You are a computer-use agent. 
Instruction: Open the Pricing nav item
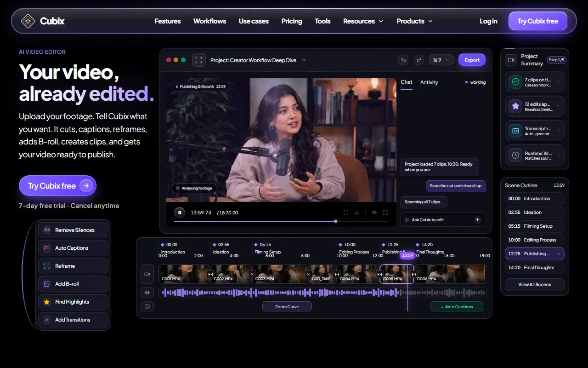click(292, 21)
